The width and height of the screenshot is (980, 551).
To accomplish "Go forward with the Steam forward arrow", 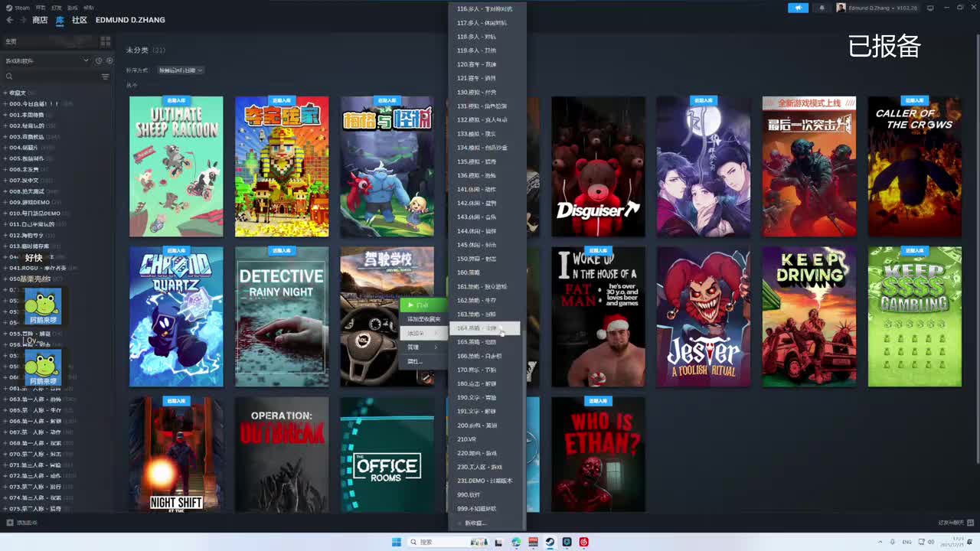I will (x=22, y=20).
